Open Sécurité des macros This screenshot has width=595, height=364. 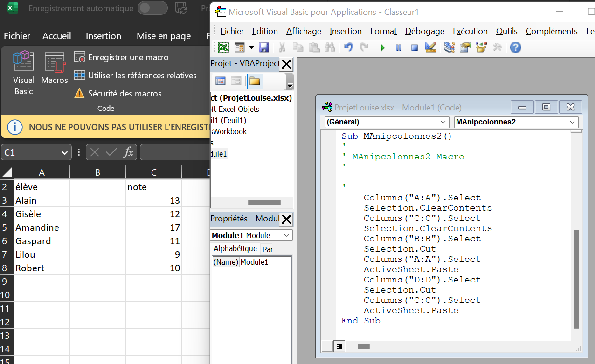pos(118,93)
